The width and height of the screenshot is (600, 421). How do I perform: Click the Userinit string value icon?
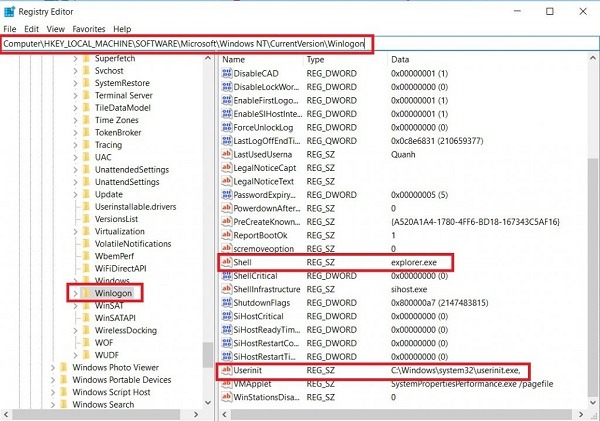click(227, 369)
